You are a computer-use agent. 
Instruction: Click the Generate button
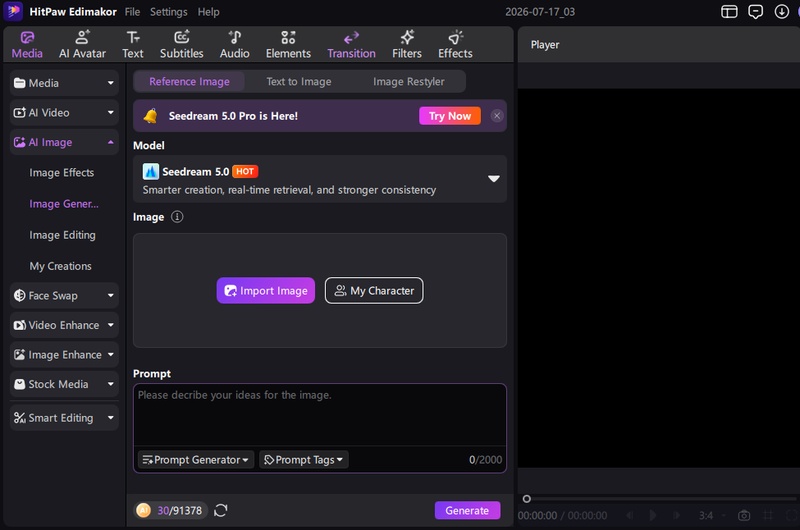click(x=467, y=510)
